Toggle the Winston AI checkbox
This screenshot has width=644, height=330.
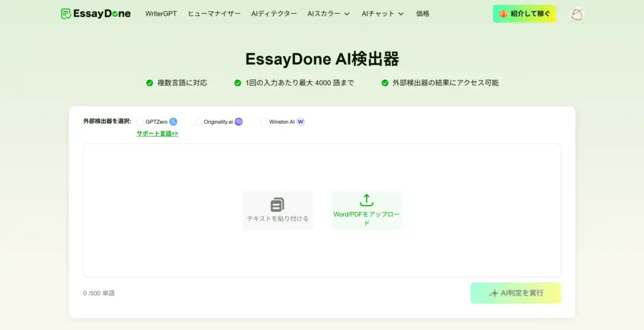(x=264, y=122)
